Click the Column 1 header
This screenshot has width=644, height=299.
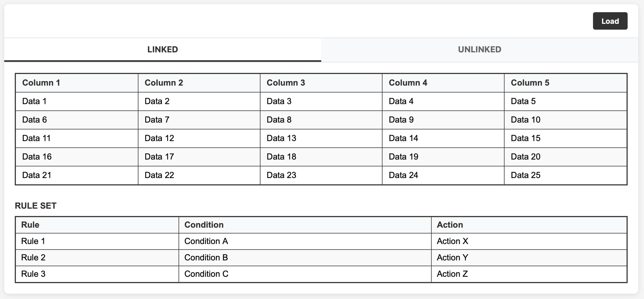[x=77, y=83]
